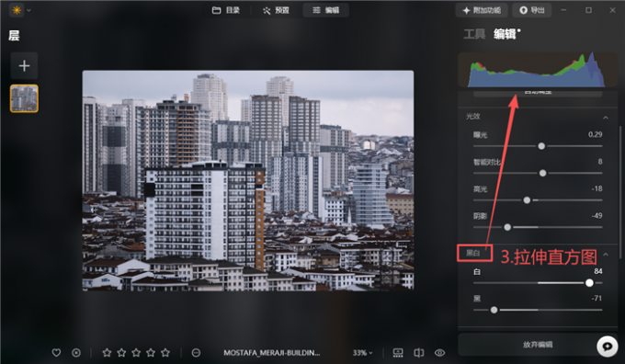Set rating to four stars

click(x=151, y=353)
